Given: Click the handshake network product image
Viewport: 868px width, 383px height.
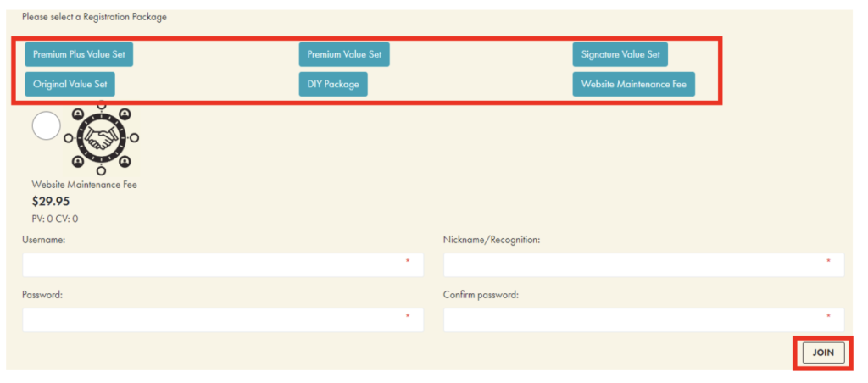Looking at the screenshot, I should 102,138.
